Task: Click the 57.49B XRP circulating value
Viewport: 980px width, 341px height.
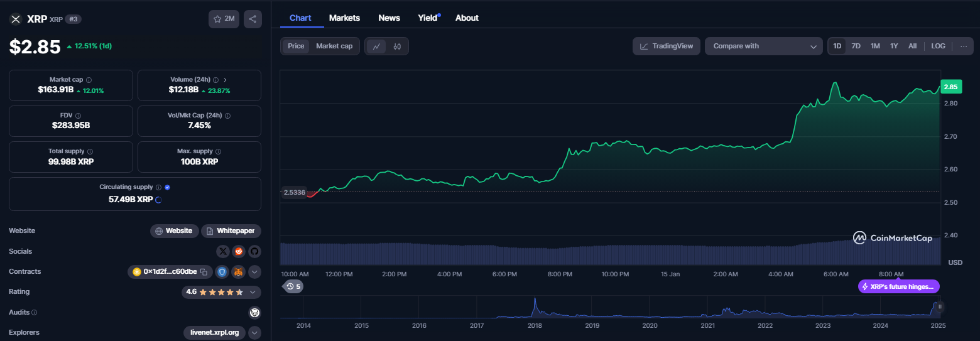Action: (131, 199)
